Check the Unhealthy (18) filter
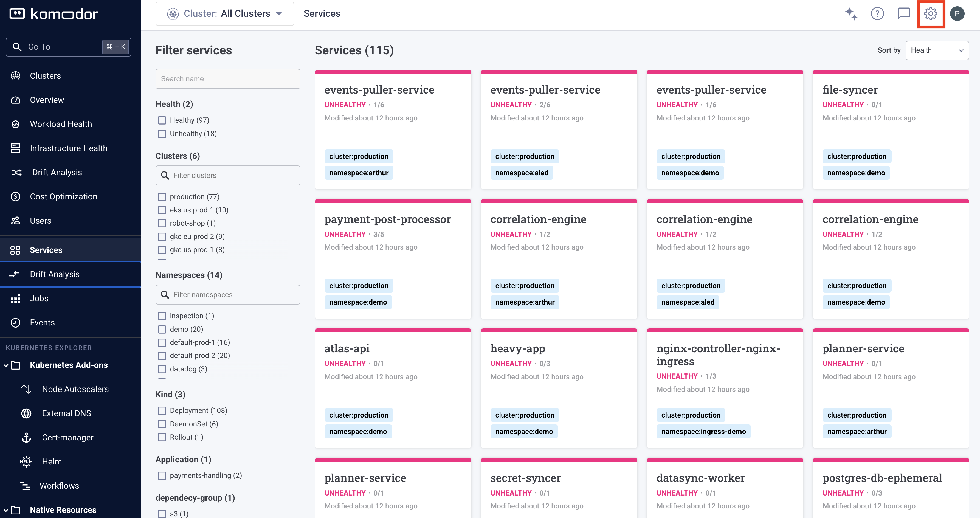The width and height of the screenshot is (980, 518). click(x=162, y=134)
